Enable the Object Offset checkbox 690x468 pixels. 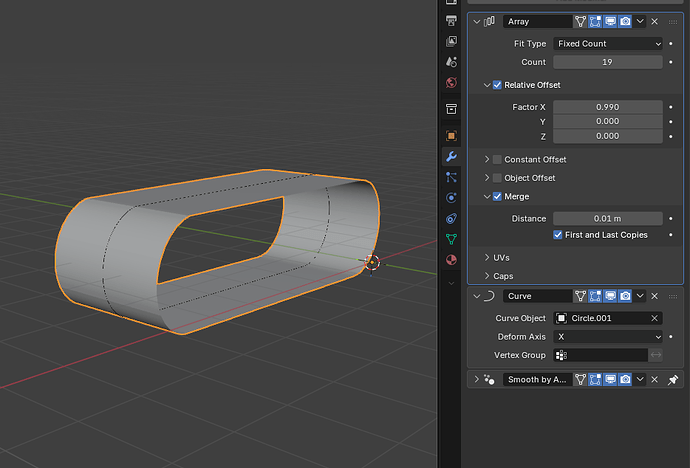(497, 178)
